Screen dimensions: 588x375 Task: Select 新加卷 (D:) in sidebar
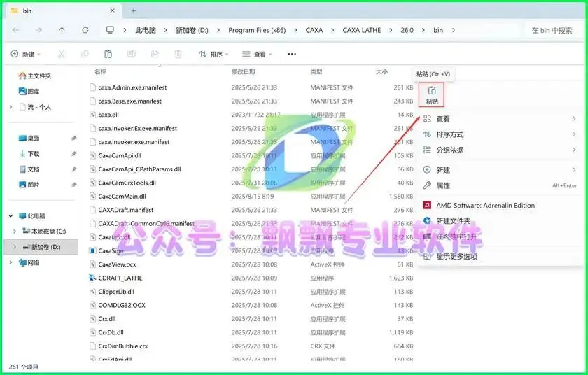41,247
